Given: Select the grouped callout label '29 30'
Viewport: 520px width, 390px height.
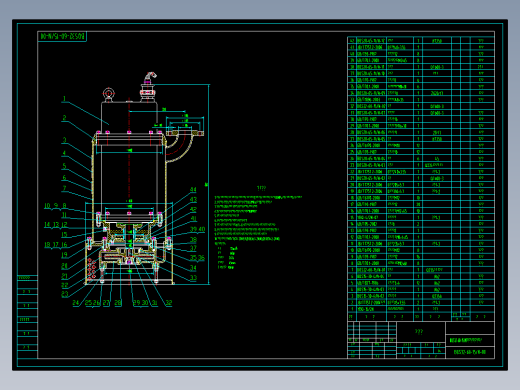Looking at the screenshot, I should point(140,303).
